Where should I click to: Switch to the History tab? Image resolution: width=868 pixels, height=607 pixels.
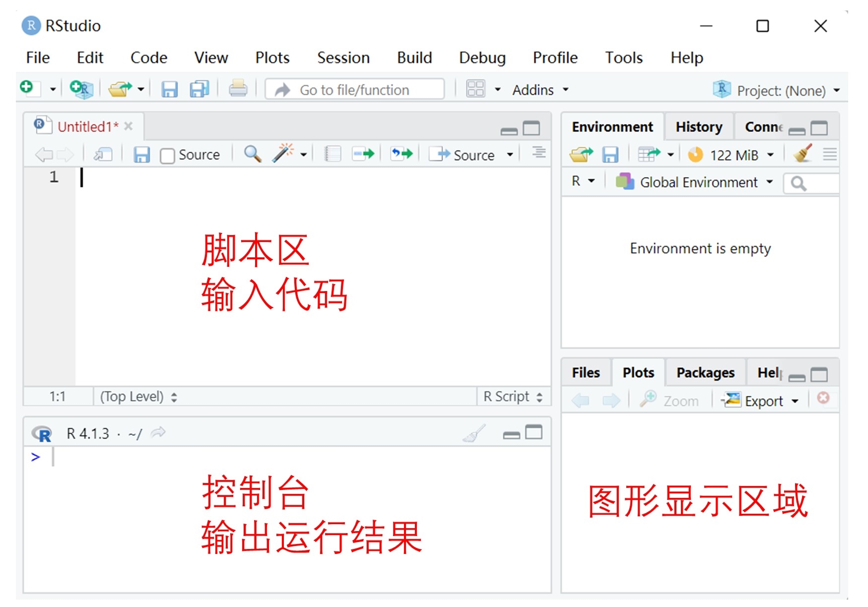[x=699, y=127]
